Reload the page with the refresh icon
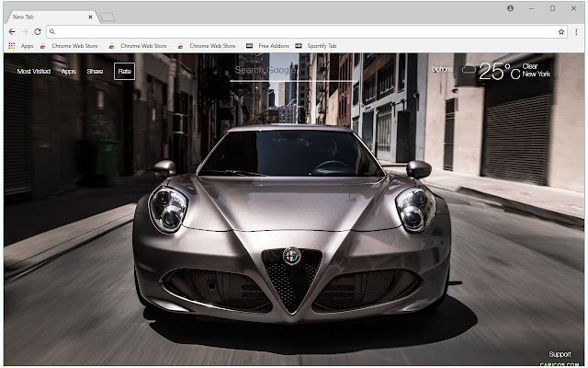Screen dimensions: 588x368 point(38,32)
